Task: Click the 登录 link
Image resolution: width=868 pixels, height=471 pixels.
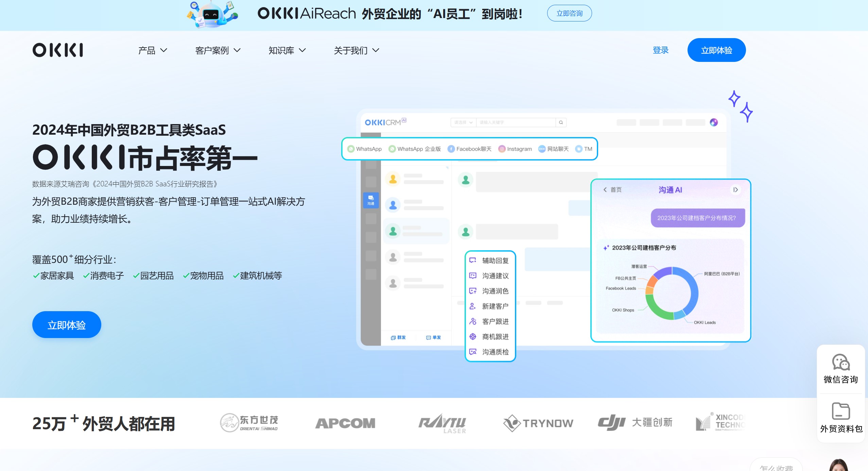Action: [660, 50]
